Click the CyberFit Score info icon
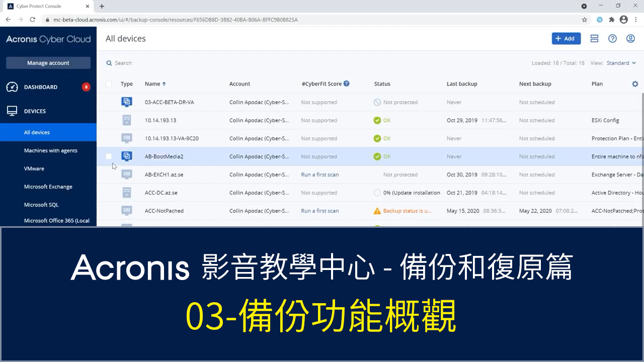644x362 pixels. tap(346, 84)
